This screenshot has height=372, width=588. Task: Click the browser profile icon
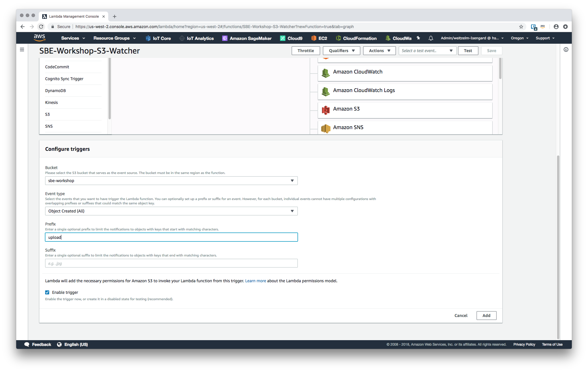(x=556, y=27)
